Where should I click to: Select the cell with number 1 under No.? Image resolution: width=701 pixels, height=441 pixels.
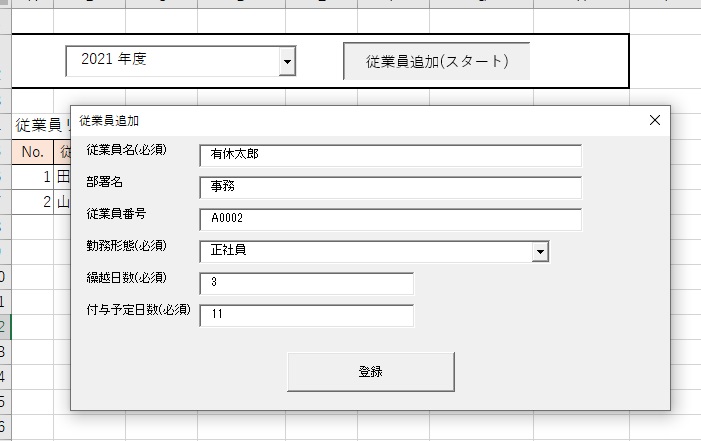click(x=32, y=177)
